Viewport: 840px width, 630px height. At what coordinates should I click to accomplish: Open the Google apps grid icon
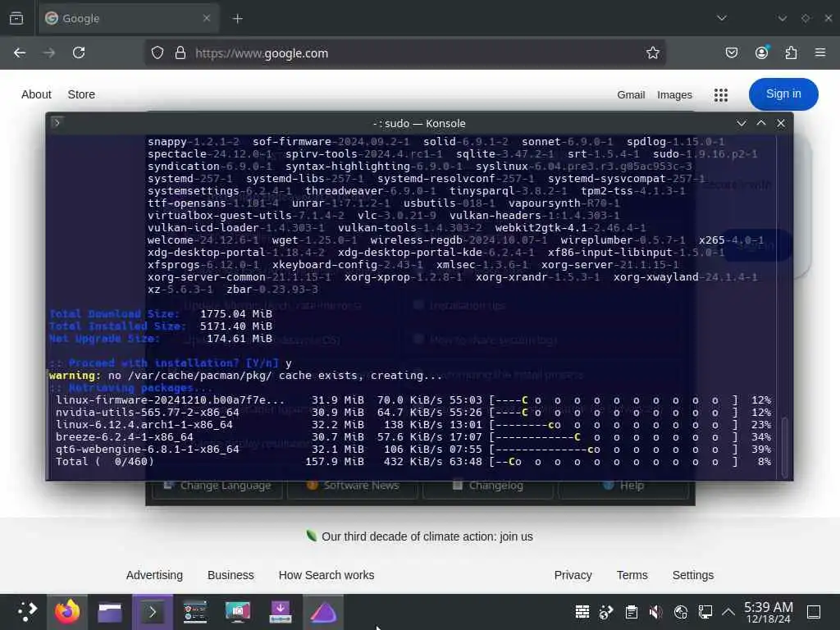point(721,95)
